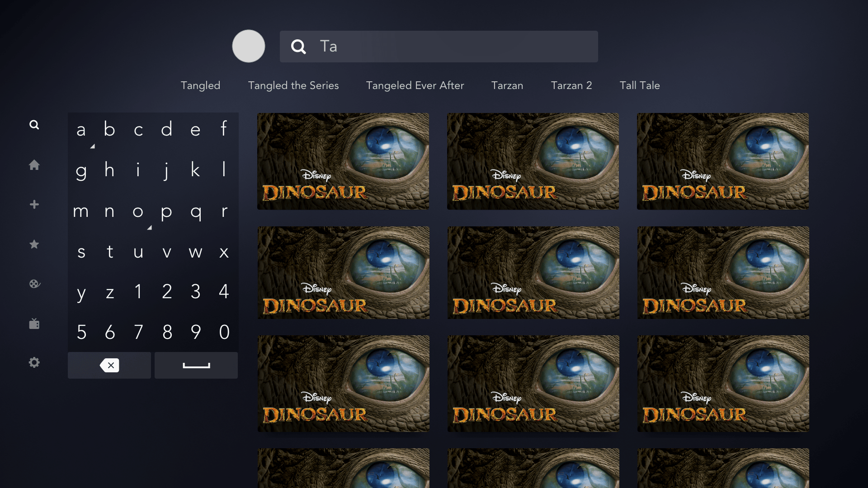Tap the letter u key
This screenshot has height=488, width=868.
138,252
